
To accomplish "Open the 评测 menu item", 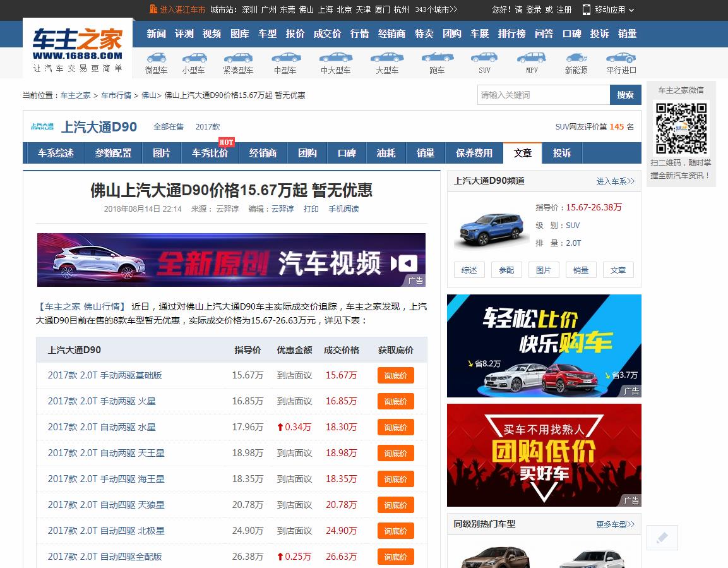I will pos(184,33).
